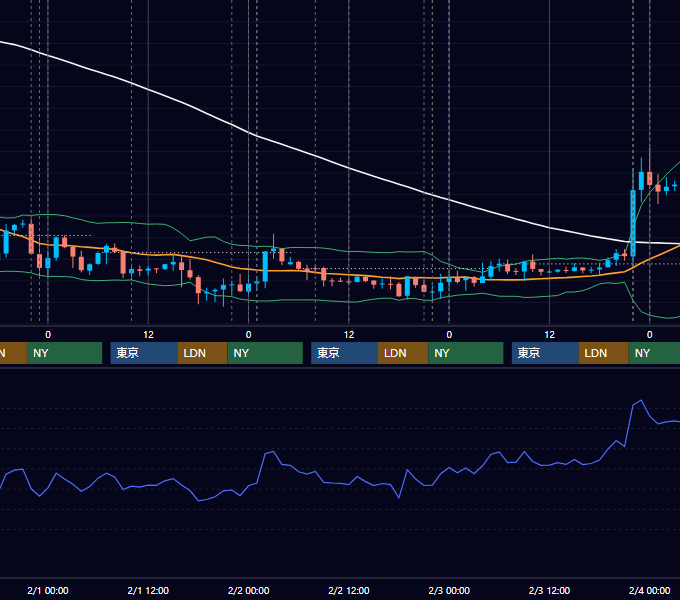Click the 2/1 00:00 time axis label

48,590
